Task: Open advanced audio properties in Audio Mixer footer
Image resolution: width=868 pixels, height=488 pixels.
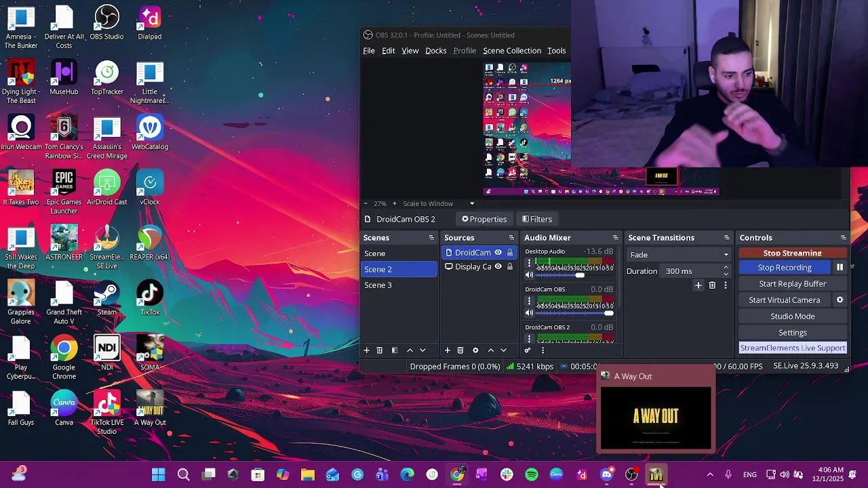Action: [528, 350]
